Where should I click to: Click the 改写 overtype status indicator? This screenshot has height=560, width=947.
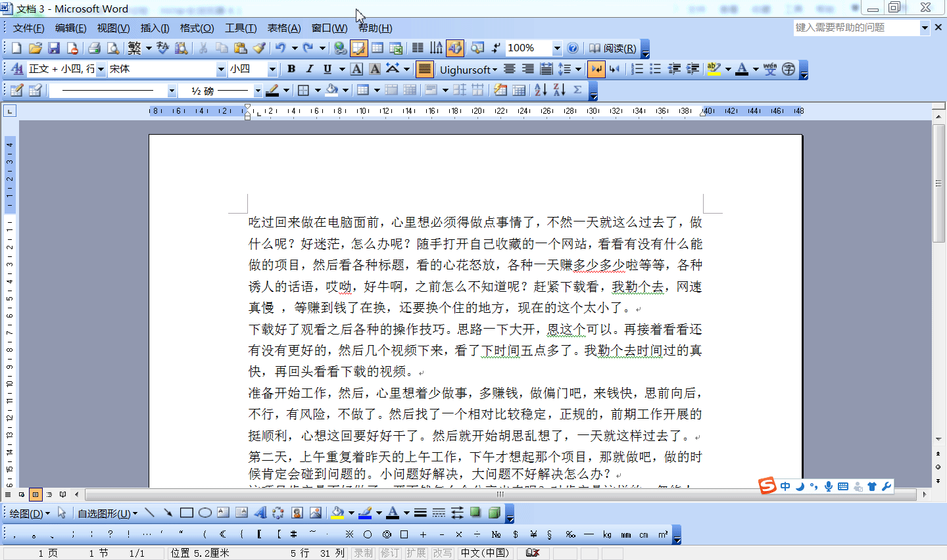442,553
